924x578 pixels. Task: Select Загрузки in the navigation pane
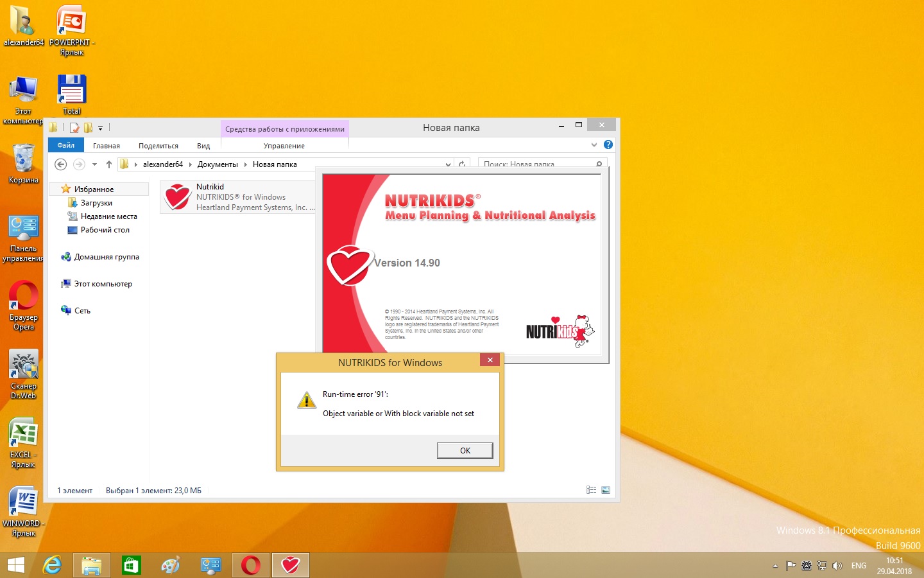point(96,203)
